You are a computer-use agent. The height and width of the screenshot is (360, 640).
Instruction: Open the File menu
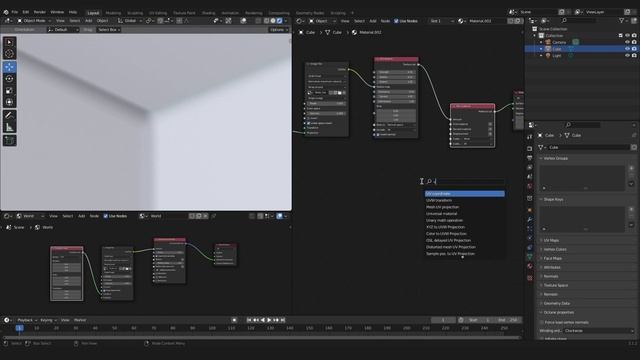(15, 12)
